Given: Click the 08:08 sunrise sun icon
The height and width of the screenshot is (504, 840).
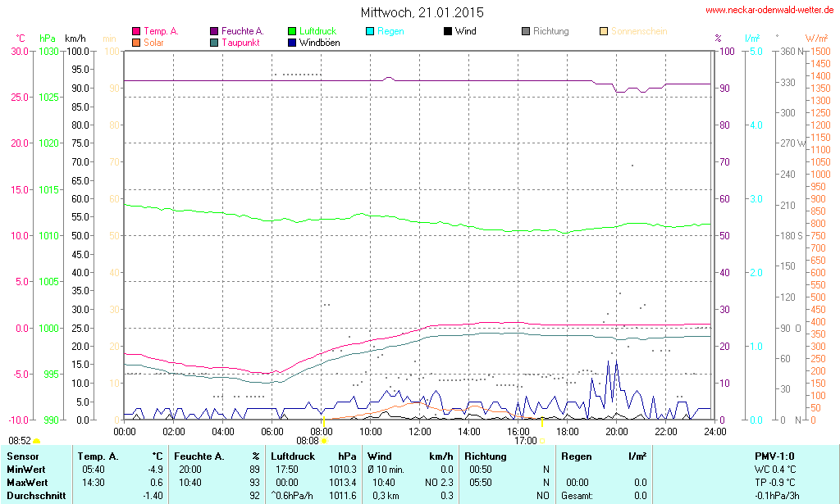Looking at the screenshot, I should (x=324, y=441).
